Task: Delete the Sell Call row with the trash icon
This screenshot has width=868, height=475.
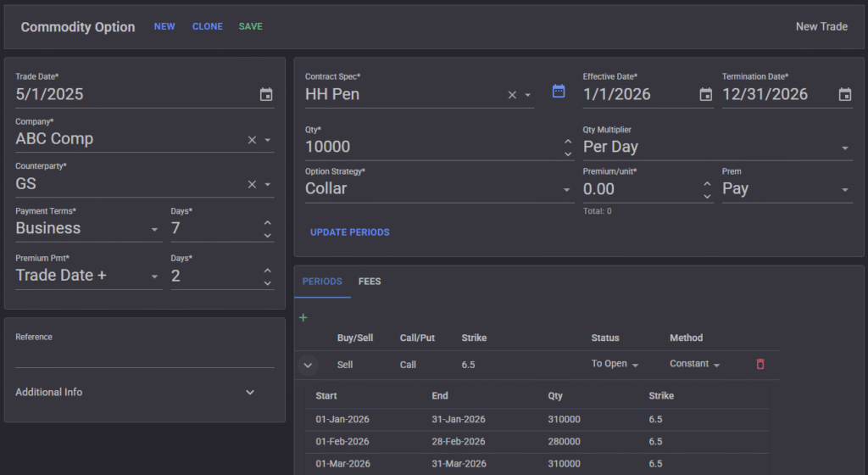Action: pyautogui.click(x=760, y=364)
